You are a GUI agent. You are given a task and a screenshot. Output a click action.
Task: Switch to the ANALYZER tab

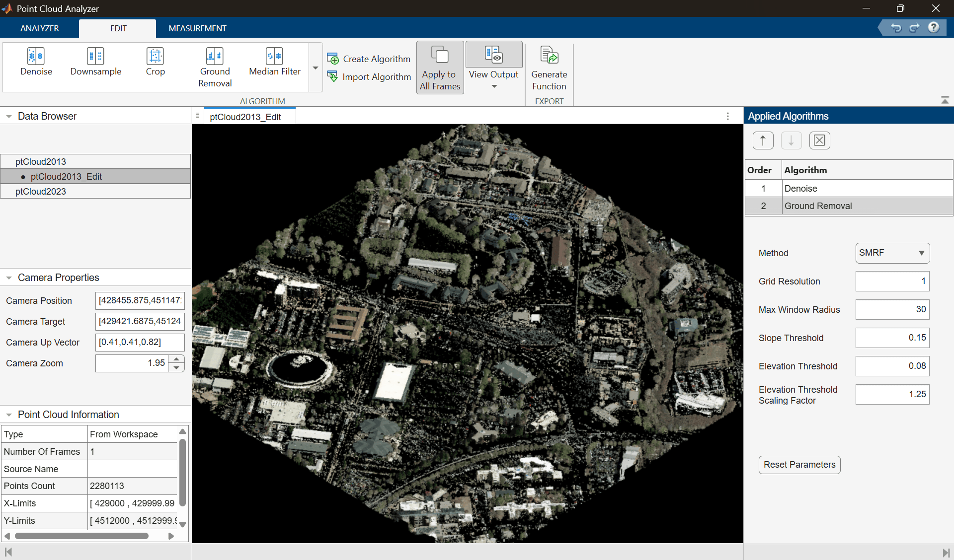click(x=39, y=28)
